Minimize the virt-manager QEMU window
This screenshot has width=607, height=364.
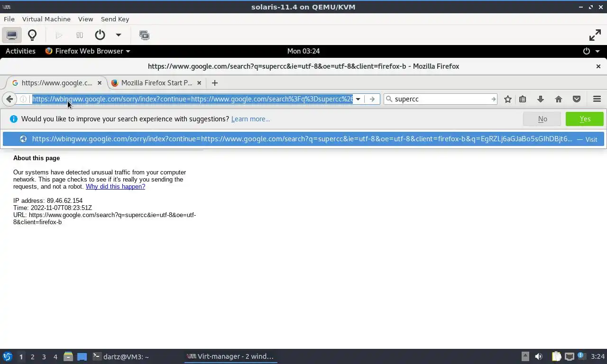pyautogui.click(x=581, y=7)
